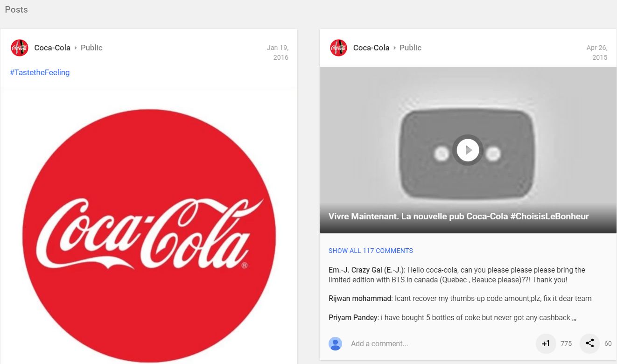Expand all comments via SHOW ALL 117 COMMENTS

tap(371, 251)
